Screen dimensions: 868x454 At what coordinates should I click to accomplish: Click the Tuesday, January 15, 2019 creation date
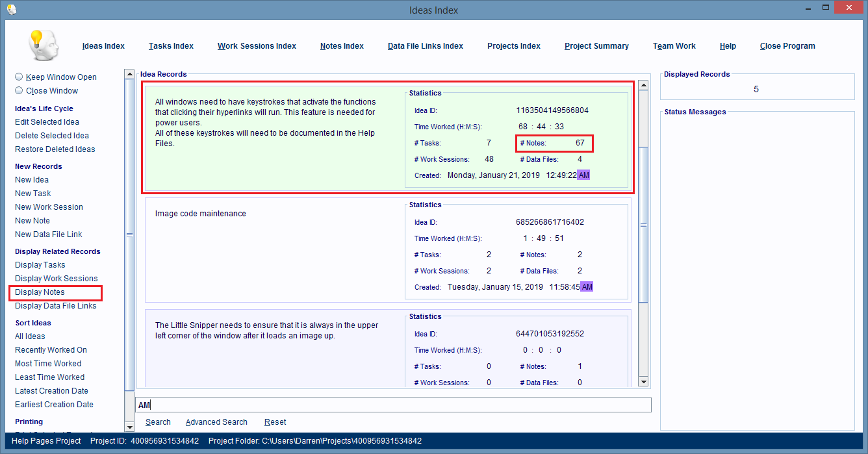tap(495, 287)
